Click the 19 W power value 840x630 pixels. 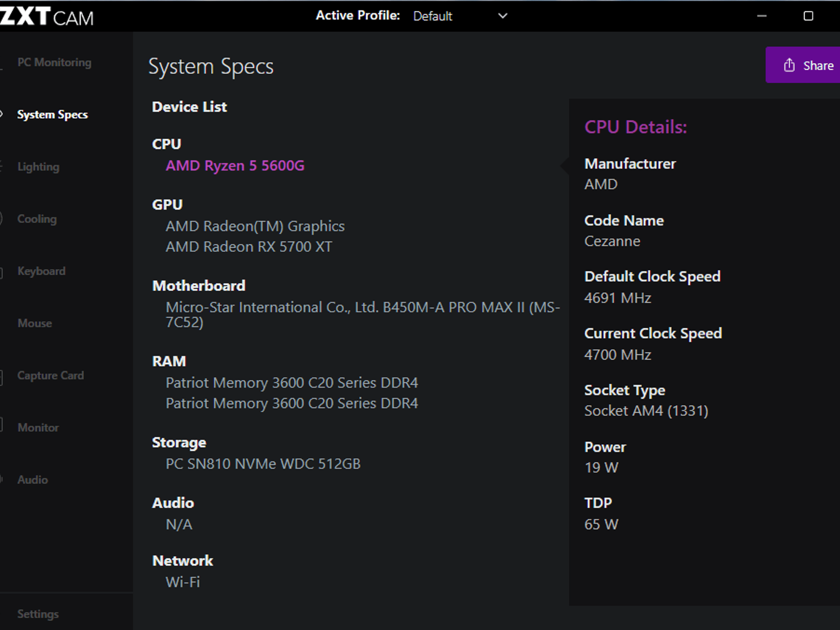point(601,467)
